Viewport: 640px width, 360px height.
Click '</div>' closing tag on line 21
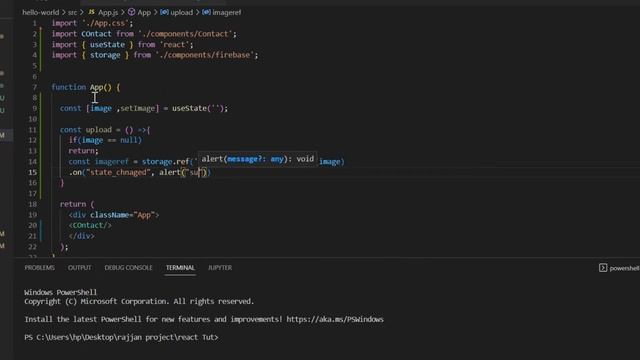[x=82, y=236]
